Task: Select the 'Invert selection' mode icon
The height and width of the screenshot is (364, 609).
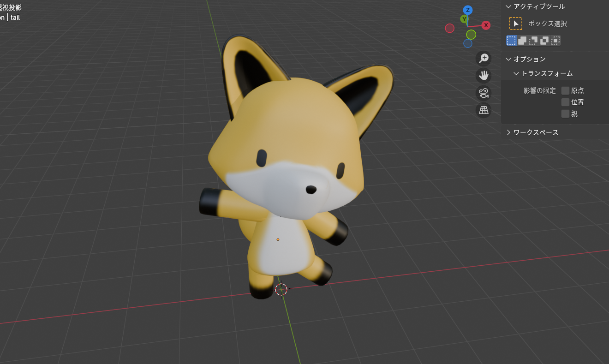Action: pos(544,41)
